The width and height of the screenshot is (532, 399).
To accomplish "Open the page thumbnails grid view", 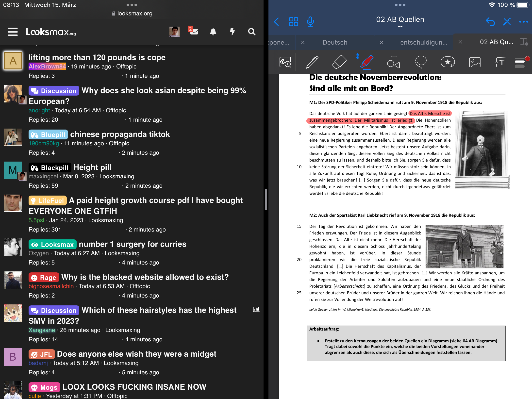I will pos(293,22).
